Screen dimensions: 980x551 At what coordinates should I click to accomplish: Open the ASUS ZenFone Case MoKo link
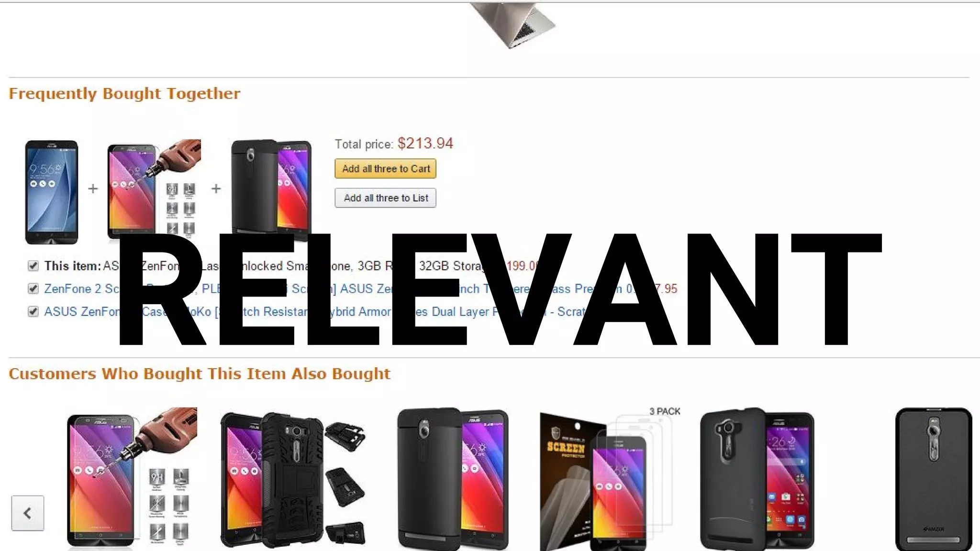pos(81,312)
